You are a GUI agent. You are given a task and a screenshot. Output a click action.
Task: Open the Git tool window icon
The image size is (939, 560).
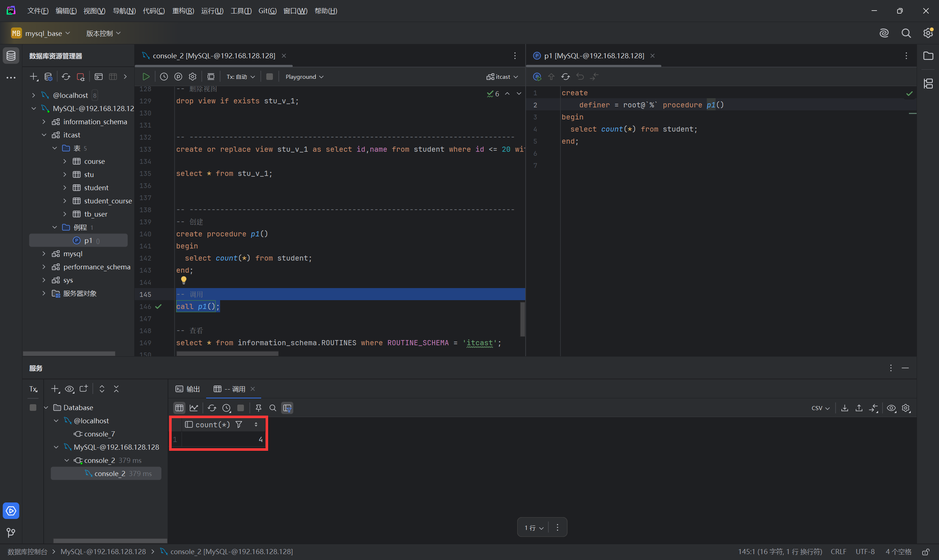point(11,533)
